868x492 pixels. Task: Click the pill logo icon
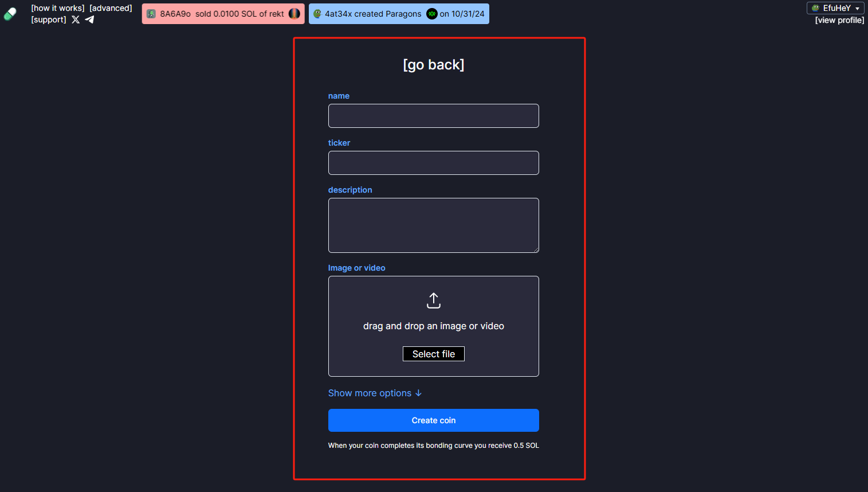tap(10, 14)
